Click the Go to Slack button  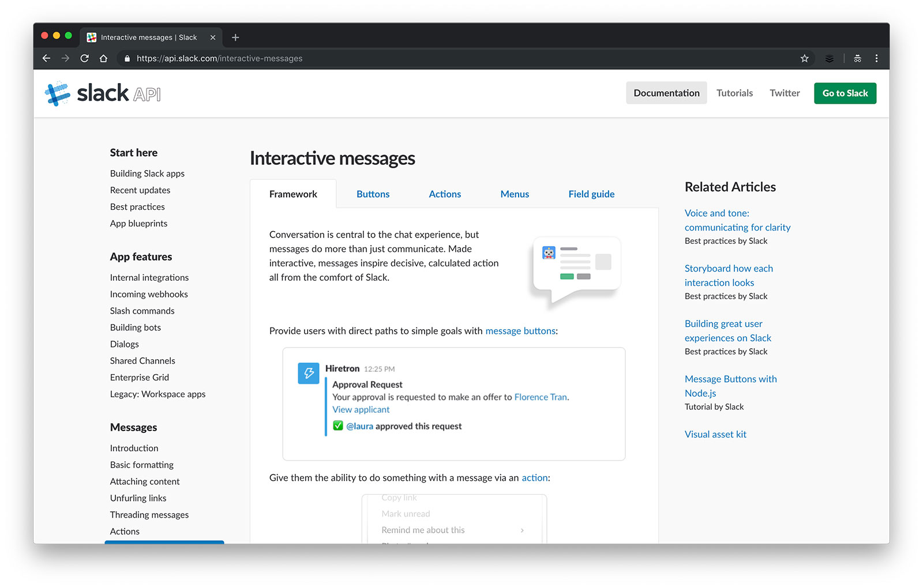(x=845, y=93)
